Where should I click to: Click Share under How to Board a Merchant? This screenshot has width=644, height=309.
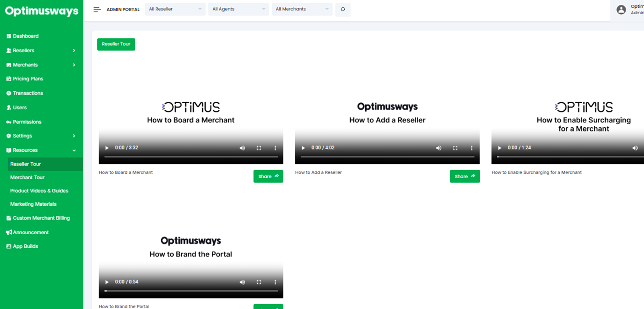click(268, 176)
